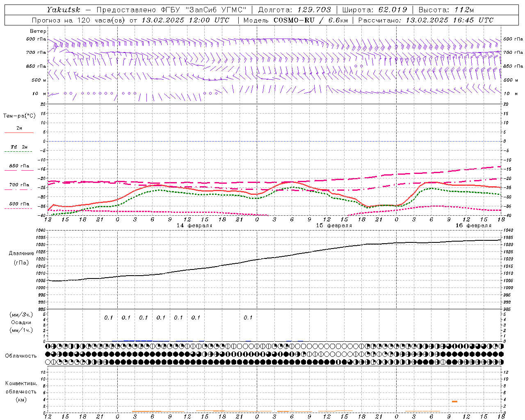Click the Yakutsk station title
This screenshot has height=420, width=525.
pos(63,9)
